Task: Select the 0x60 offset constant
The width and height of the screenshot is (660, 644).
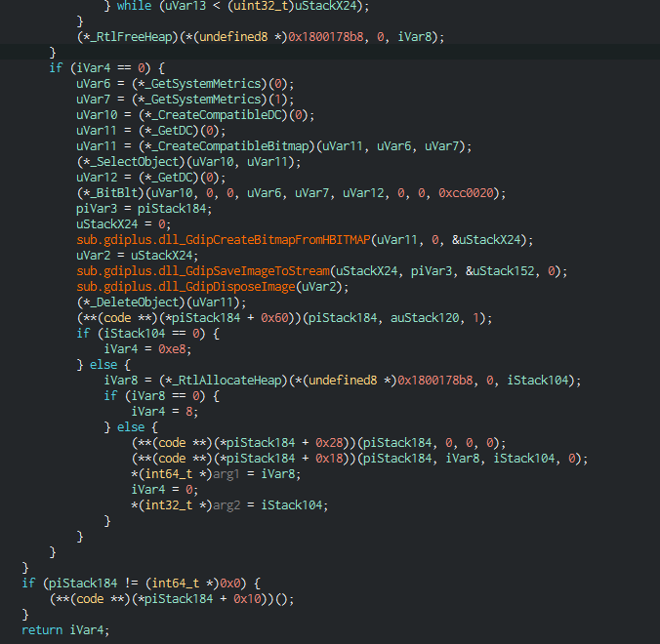Action: pos(274,318)
